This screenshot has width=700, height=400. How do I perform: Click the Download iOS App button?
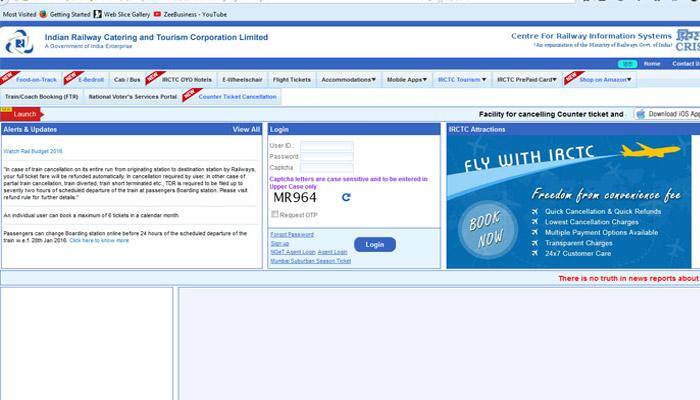[667, 114]
